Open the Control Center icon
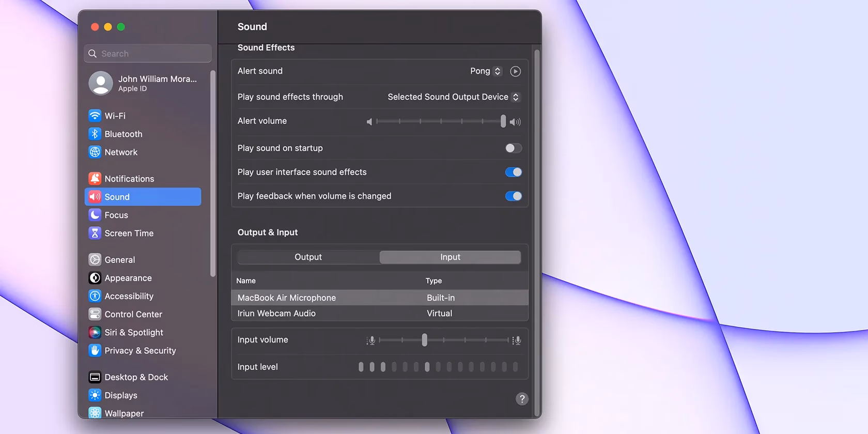Viewport: 868px width, 434px height. point(95,314)
